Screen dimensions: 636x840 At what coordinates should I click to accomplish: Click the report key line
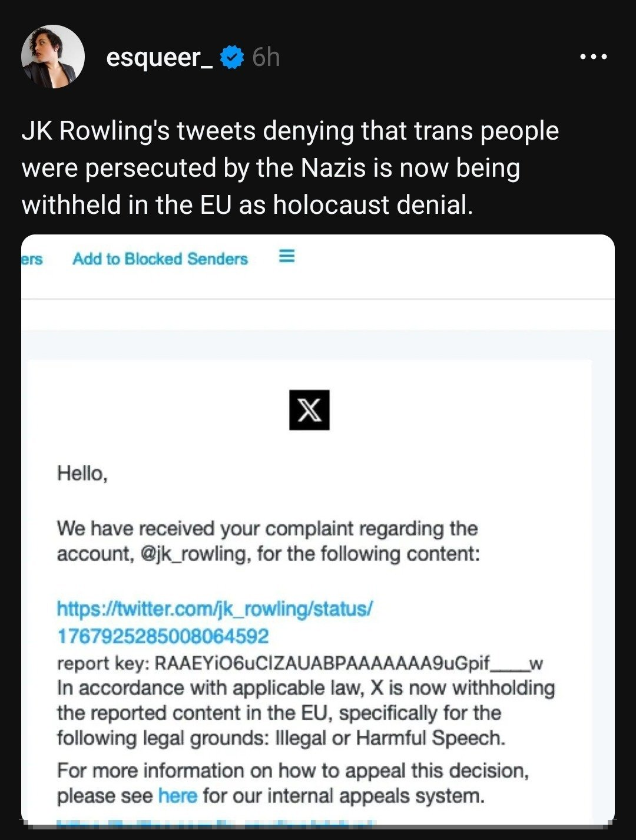coord(299,663)
